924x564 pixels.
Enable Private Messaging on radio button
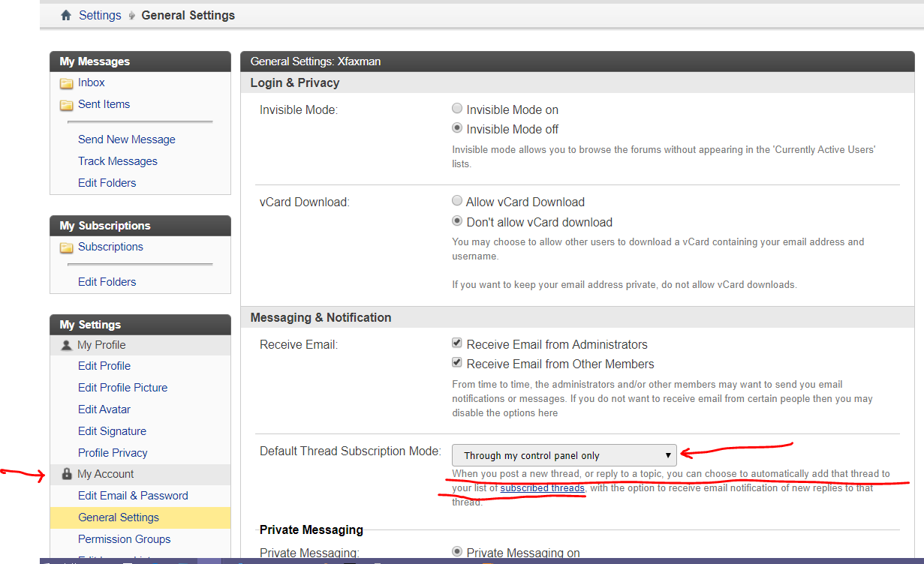point(457,552)
